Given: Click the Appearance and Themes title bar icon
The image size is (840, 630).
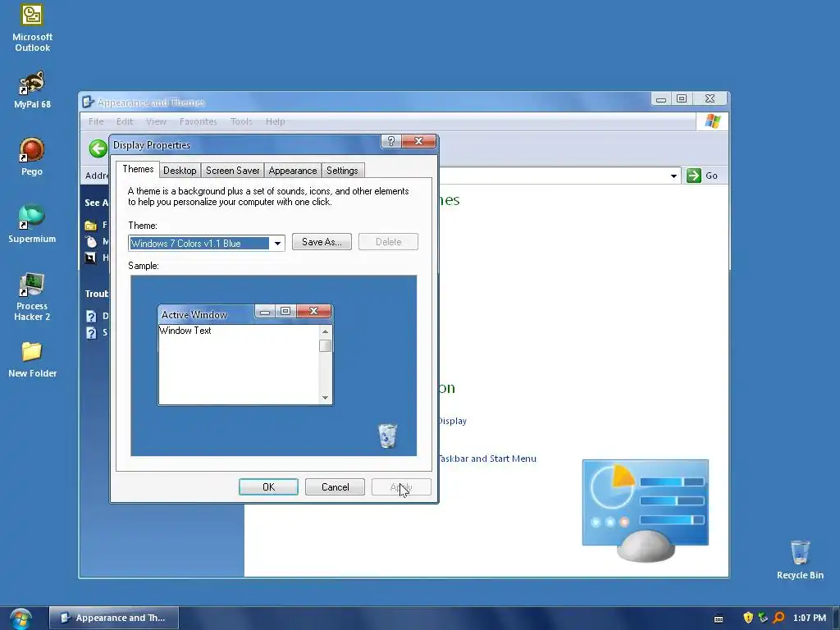Looking at the screenshot, I should pyautogui.click(x=88, y=102).
